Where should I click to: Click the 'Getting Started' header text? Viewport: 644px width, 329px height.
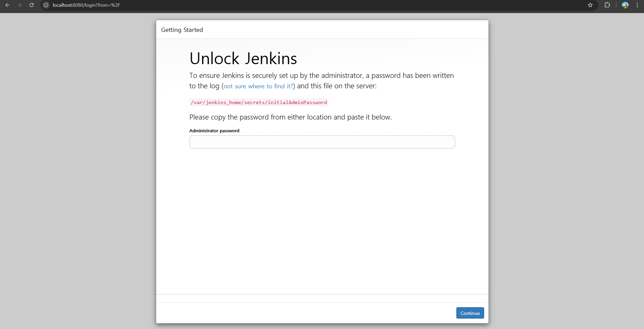pyautogui.click(x=182, y=30)
